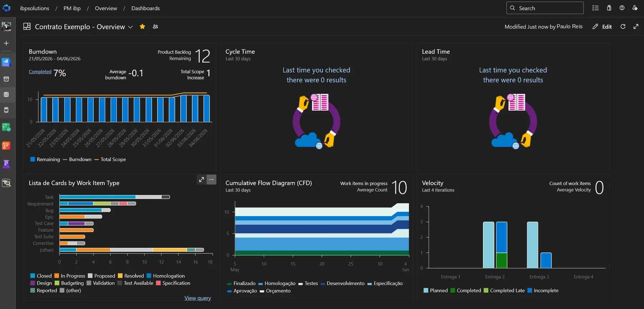Open the ellipsis menu on Lista de Cards widget
Viewport: 644px width, 309px height.
tap(211, 180)
